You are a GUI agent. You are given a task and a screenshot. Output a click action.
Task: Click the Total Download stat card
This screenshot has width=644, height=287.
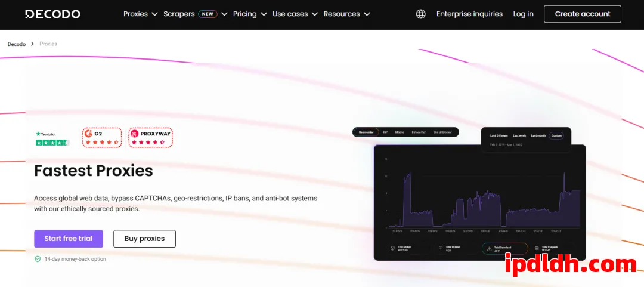pos(505,248)
